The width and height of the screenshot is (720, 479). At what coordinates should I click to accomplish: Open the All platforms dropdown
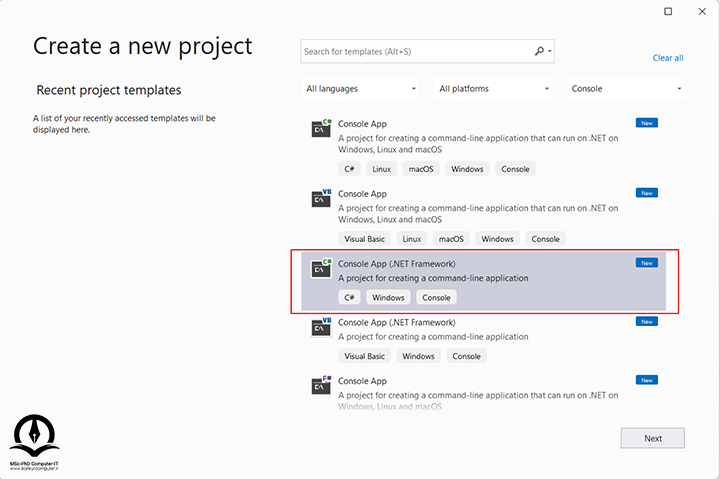(493, 89)
